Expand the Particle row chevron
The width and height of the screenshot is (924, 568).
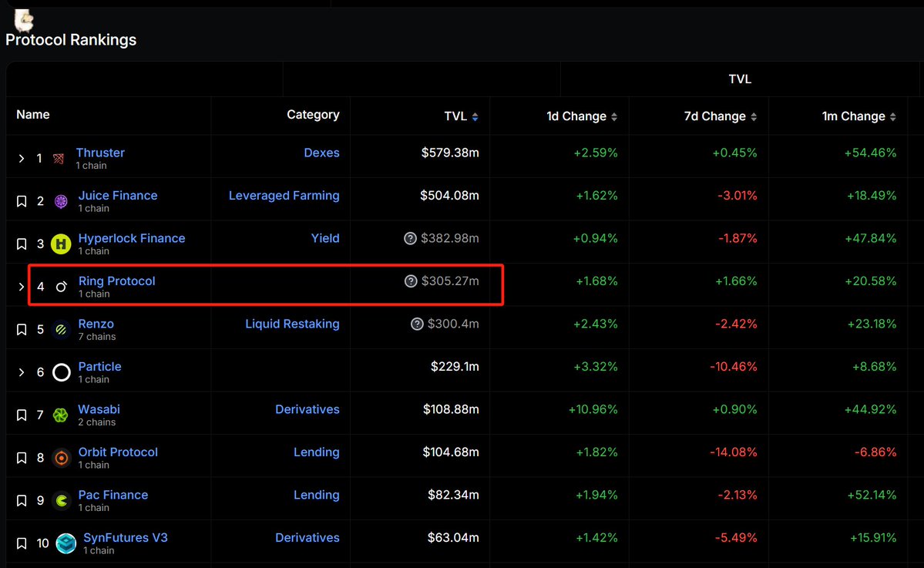22,372
